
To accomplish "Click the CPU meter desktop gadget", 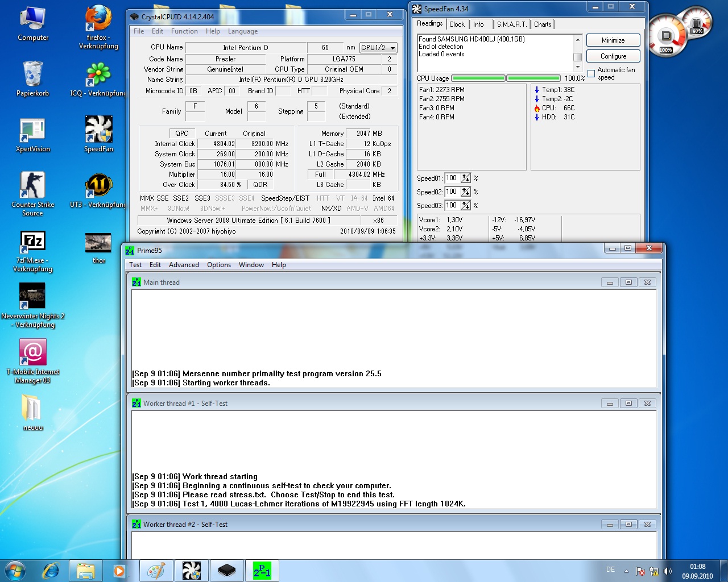I will (665, 36).
